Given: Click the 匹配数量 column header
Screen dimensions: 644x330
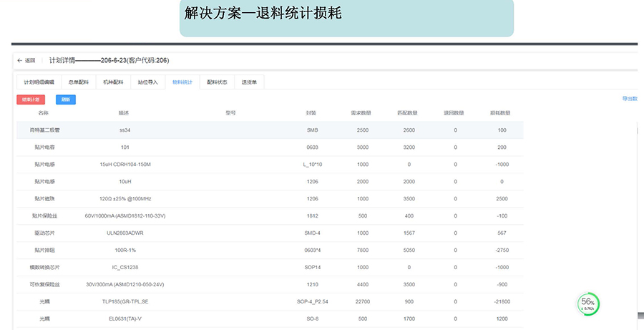Looking at the screenshot, I should click(408, 113).
